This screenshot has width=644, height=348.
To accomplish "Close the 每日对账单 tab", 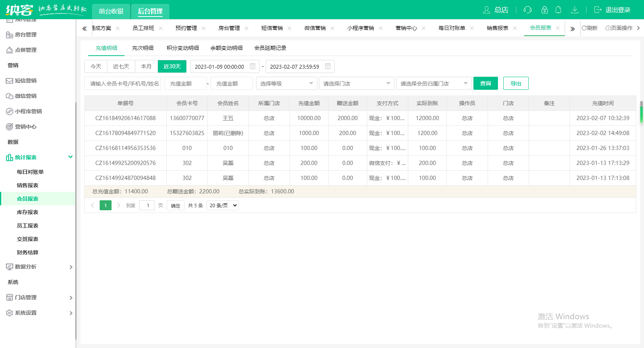I will coord(472,28).
